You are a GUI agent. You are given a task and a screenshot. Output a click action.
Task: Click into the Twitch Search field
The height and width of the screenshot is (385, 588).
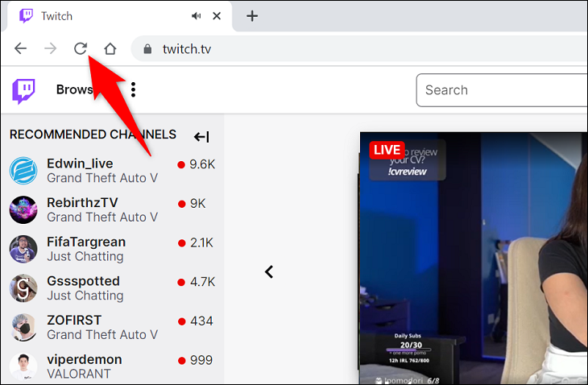[502, 90]
